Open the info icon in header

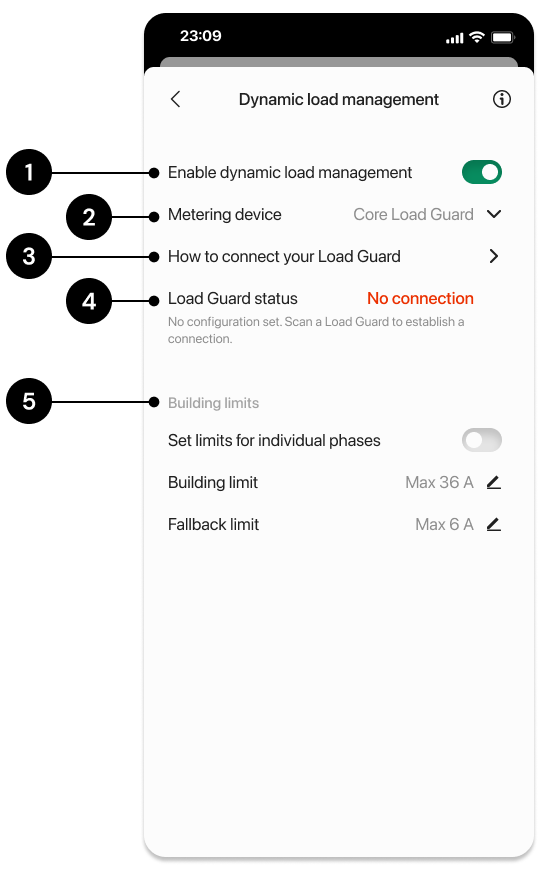click(502, 99)
